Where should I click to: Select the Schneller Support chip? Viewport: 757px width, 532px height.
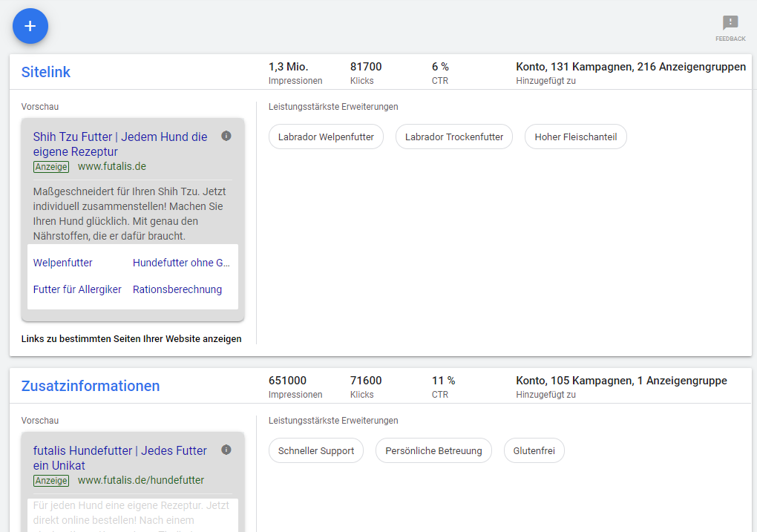pyautogui.click(x=315, y=450)
